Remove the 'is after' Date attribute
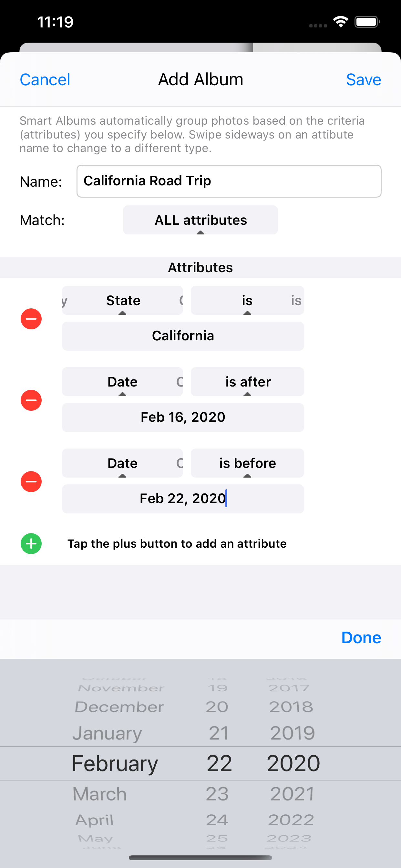Image resolution: width=401 pixels, height=868 pixels. (31, 400)
